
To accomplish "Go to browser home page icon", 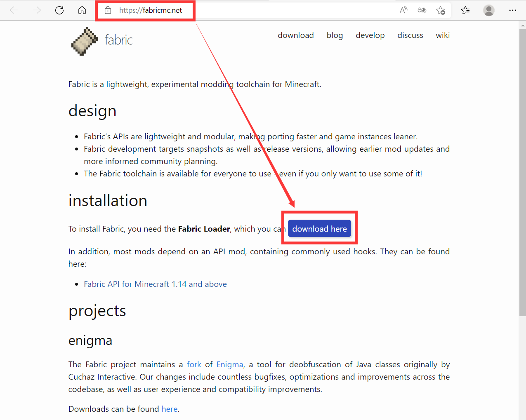I will coord(82,10).
